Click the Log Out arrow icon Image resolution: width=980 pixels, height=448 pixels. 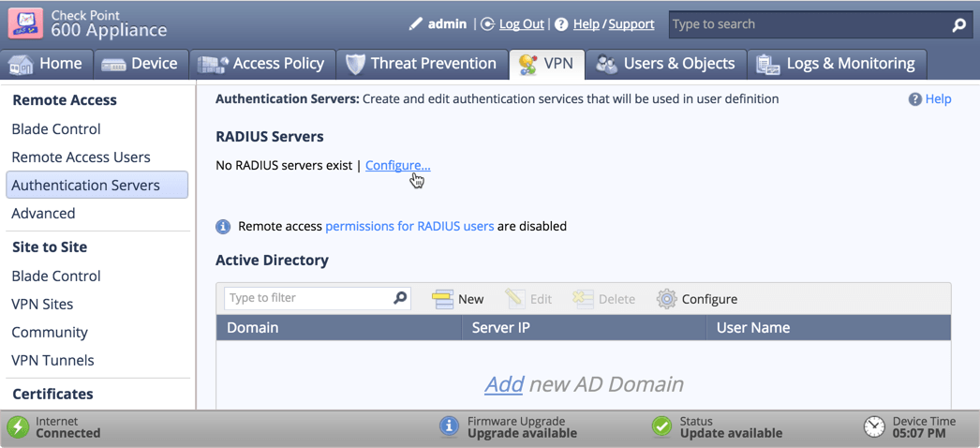click(x=487, y=24)
